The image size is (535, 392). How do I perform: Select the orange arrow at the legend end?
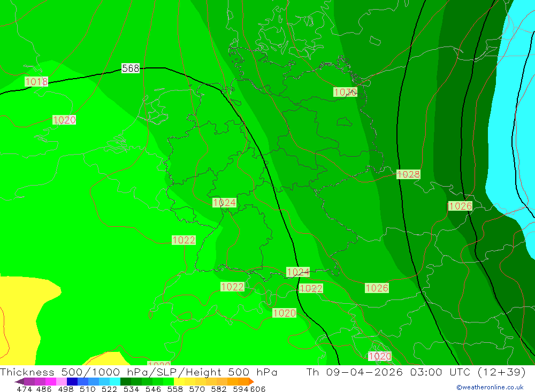click(251, 381)
